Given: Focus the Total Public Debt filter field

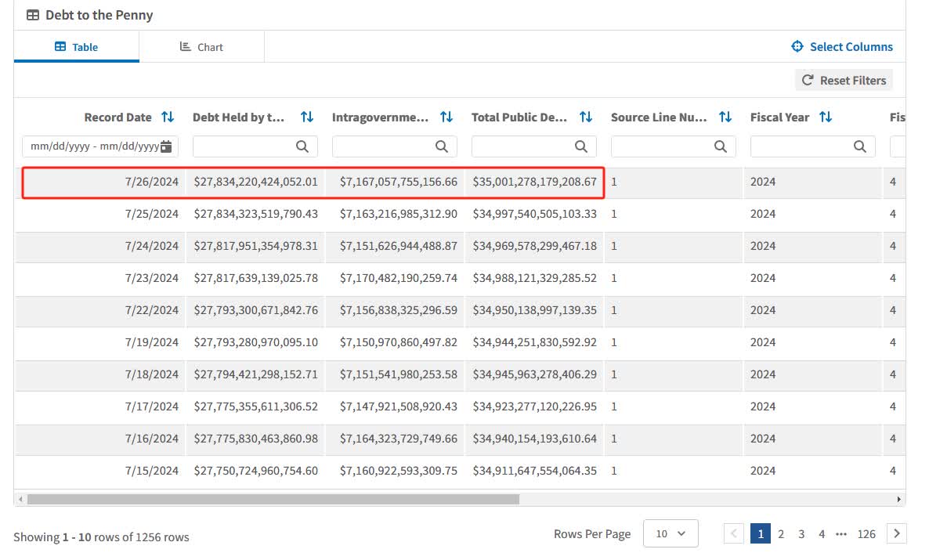Looking at the screenshot, I should 523,146.
